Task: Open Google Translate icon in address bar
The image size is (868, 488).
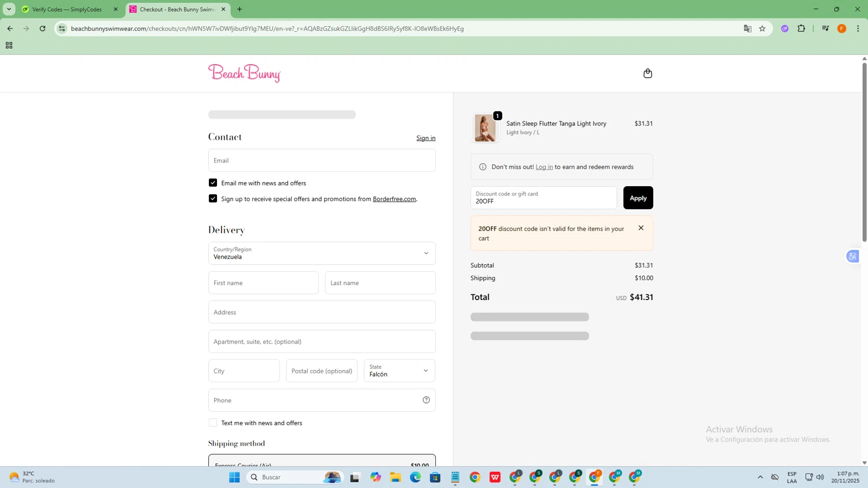Action: (747, 28)
